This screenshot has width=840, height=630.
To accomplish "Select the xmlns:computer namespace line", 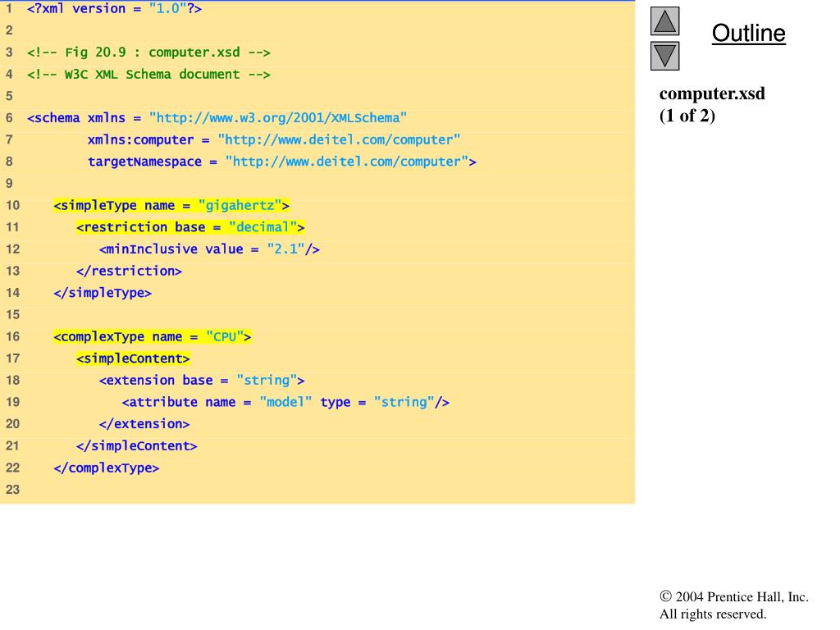I will click(274, 139).
